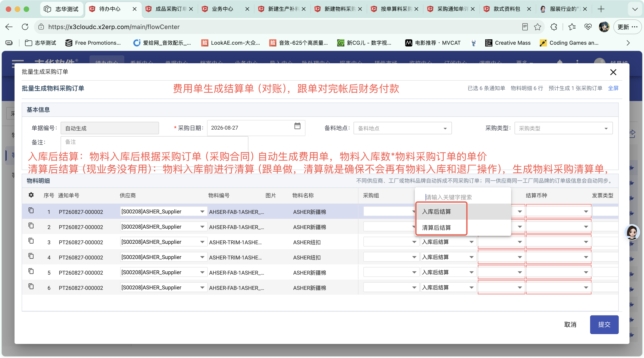644x358 pixels.
Task: Open a new browser tab
Action: click(601, 9)
